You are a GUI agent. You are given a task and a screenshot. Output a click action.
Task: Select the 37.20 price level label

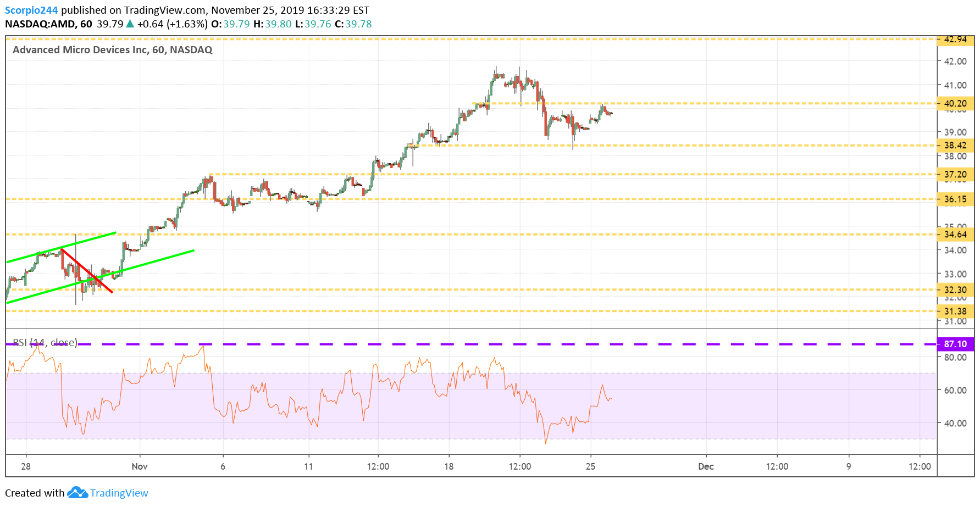point(955,175)
